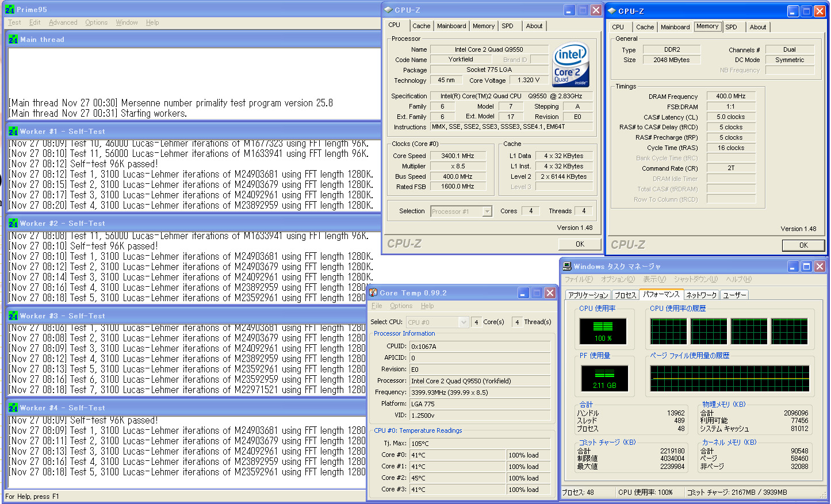Click the Intel Core 2 Quad logo
Image resolution: width=831 pixels, height=504 pixels.
[x=570, y=65]
